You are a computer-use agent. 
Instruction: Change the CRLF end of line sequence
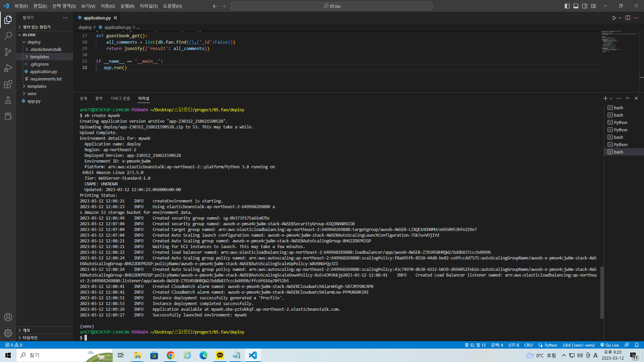pos(529,345)
